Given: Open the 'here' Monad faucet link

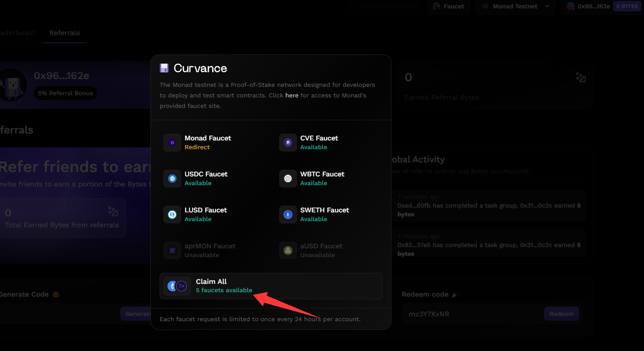Looking at the screenshot, I should (x=292, y=95).
